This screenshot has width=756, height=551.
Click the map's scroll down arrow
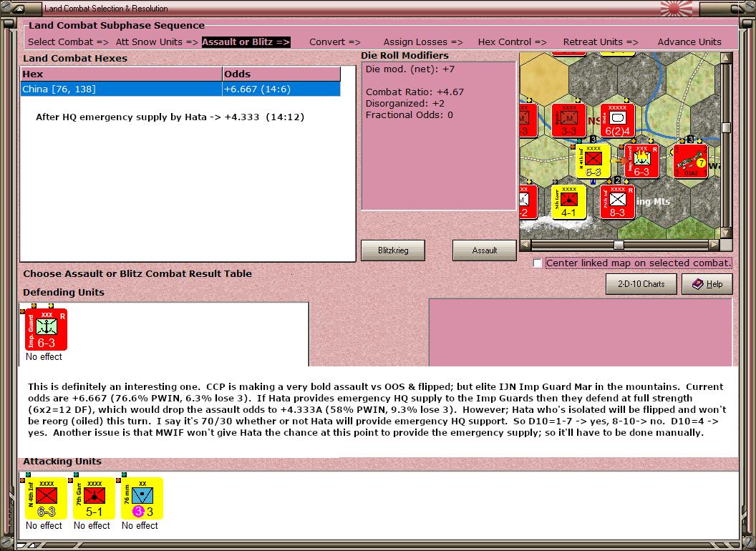(726, 233)
